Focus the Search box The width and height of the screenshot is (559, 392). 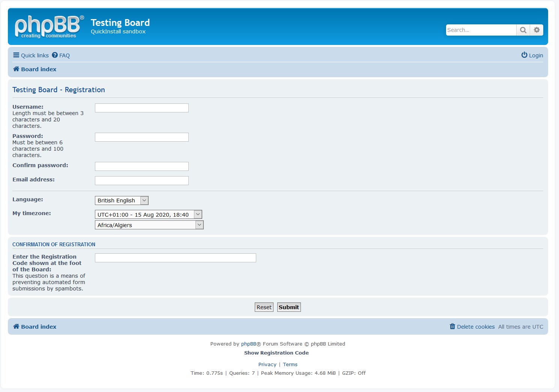click(481, 30)
